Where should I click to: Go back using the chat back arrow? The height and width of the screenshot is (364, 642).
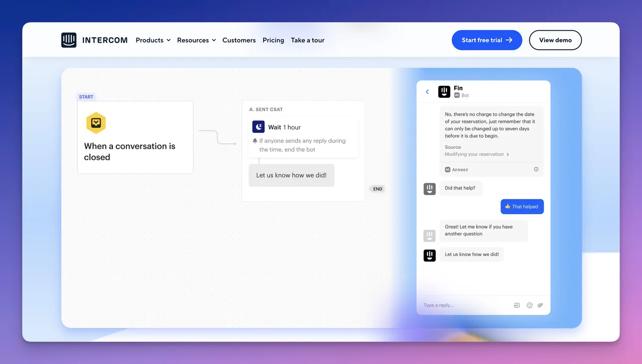[x=427, y=92]
